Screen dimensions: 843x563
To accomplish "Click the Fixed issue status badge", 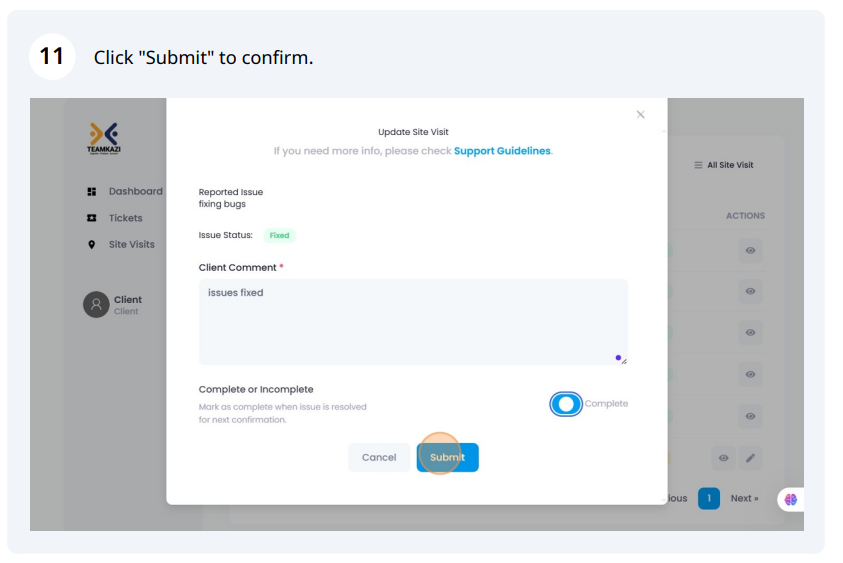I will coord(279,235).
